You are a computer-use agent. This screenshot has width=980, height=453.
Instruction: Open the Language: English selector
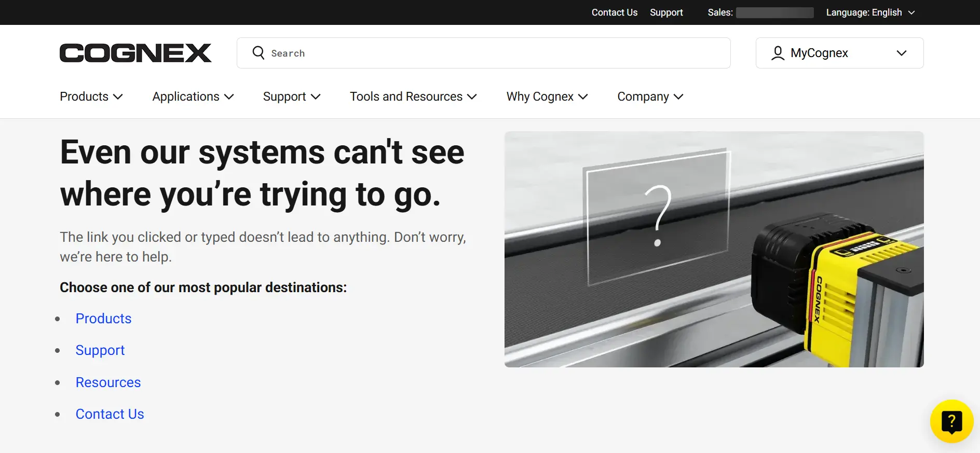[870, 12]
